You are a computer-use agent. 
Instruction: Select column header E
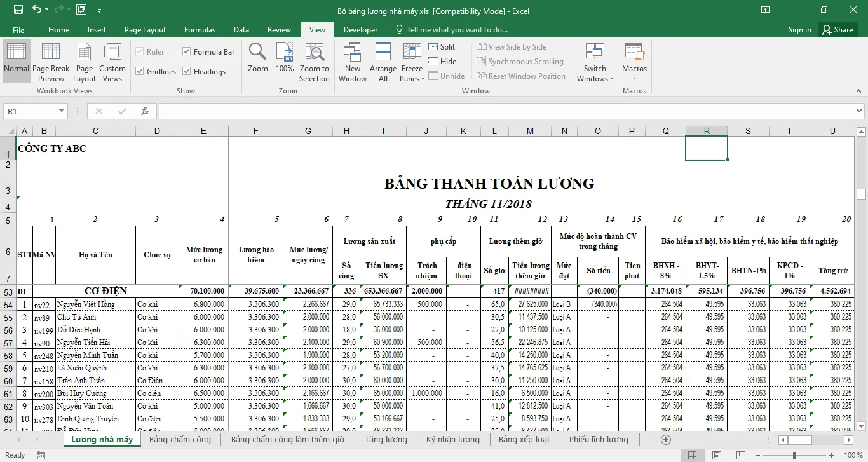(x=203, y=132)
